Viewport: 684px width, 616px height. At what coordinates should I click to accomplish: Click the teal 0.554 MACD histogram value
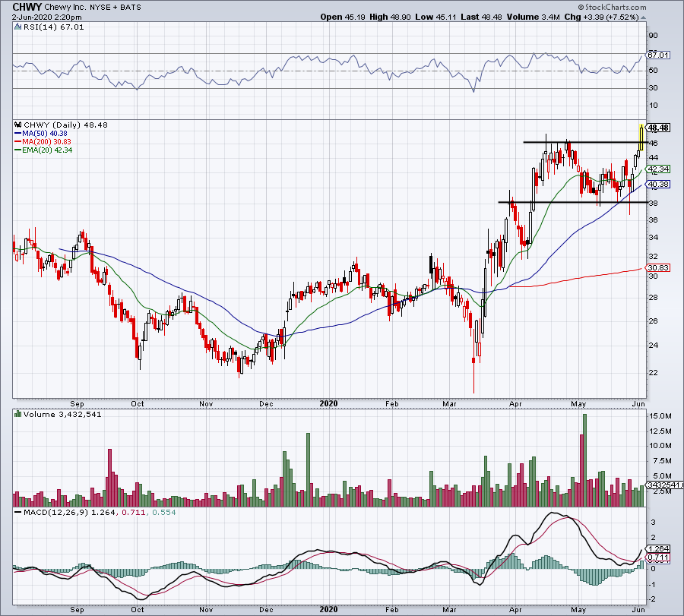[163, 512]
